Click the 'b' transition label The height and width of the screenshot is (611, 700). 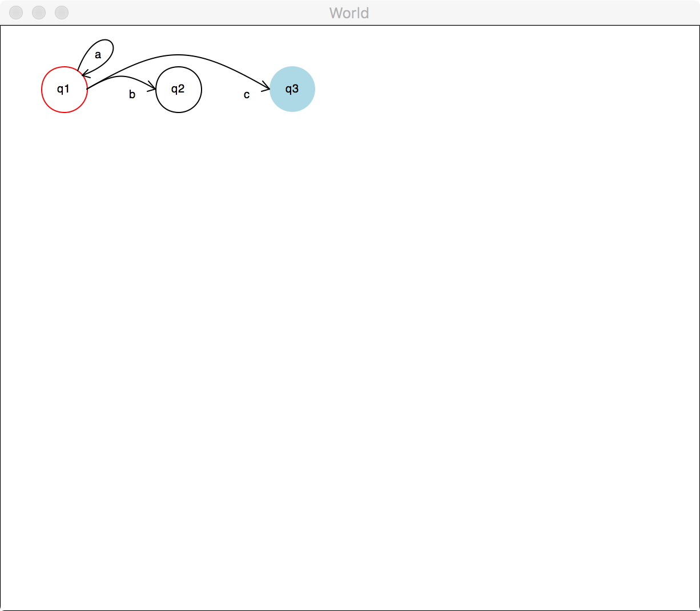132,95
